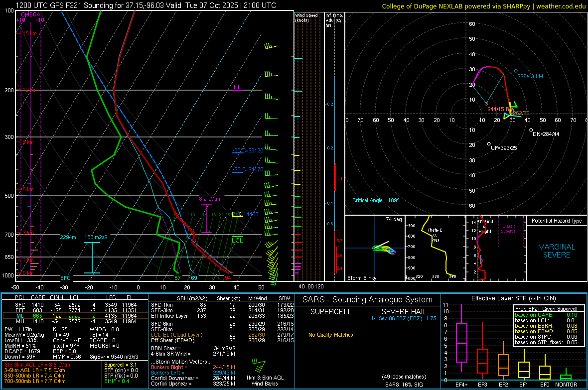Click the green surface dewpoint value 57
The width and height of the screenshot is (588, 390).
pyautogui.click(x=177, y=278)
